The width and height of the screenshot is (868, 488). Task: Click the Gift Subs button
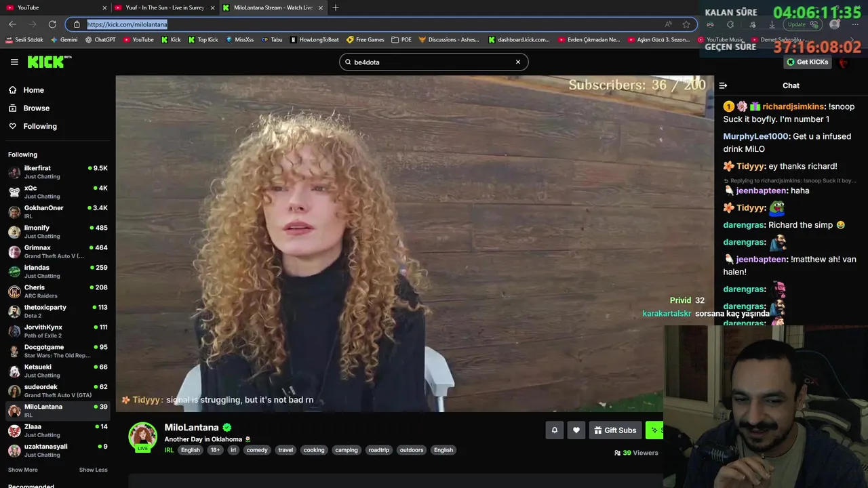(x=615, y=430)
